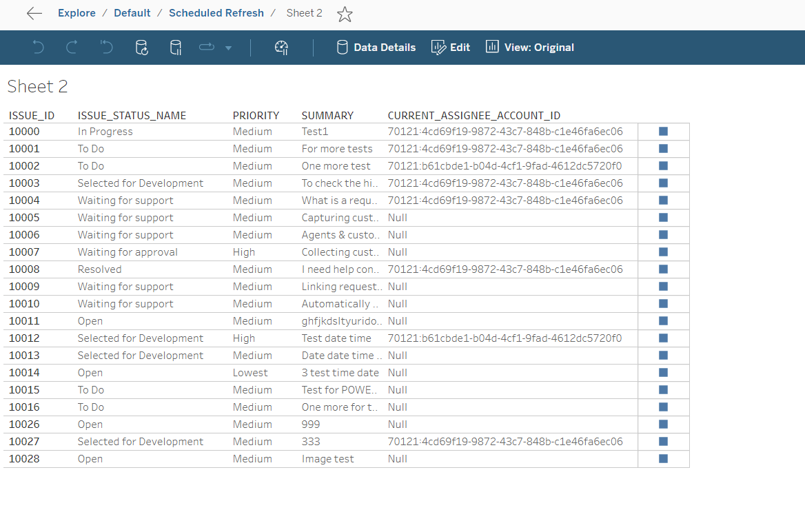Star Sheet 2 as a favorite
The image size is (805, 532).
pyautogui.click(x=345, y=14)
